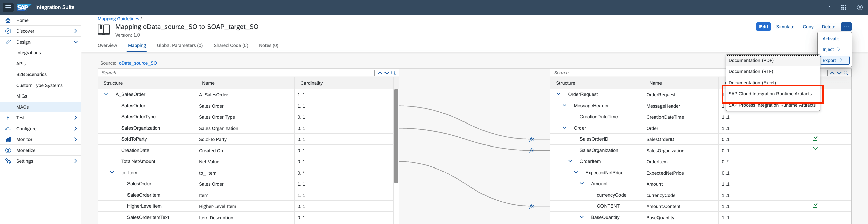Toggle the status check in the SalesOrganization target row
This screenshot has width=868, height=224.
(815, 150)
